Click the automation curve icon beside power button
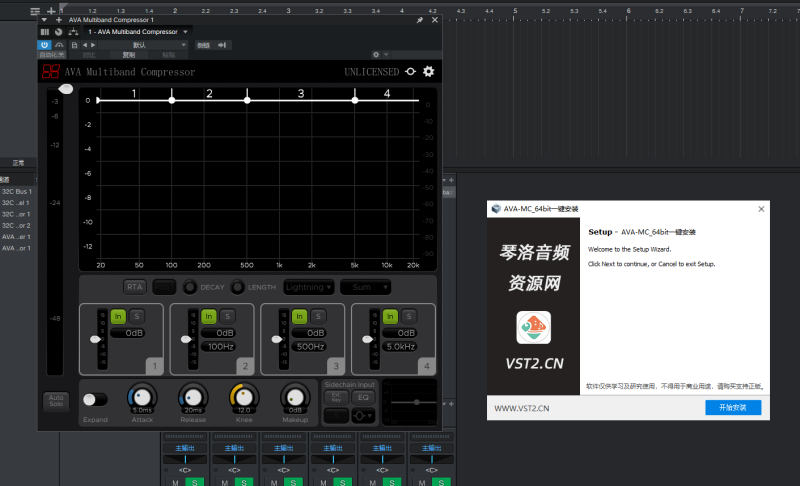Screen dimensions: 800x486 click(x=59, y=45)
